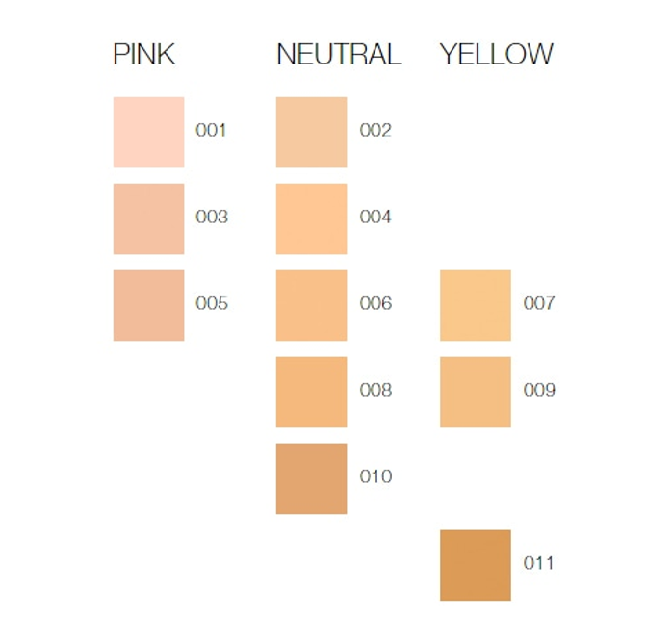Choose the yellow 007 shade swatch
The width and height of the screenshot is (672, 640).
coord(475,305)
